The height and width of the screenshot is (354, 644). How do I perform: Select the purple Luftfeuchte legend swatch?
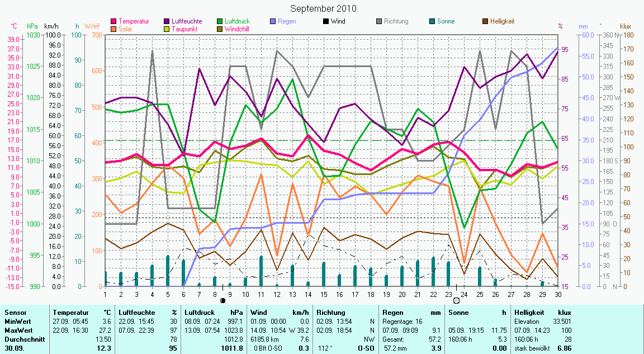(167, 22)
